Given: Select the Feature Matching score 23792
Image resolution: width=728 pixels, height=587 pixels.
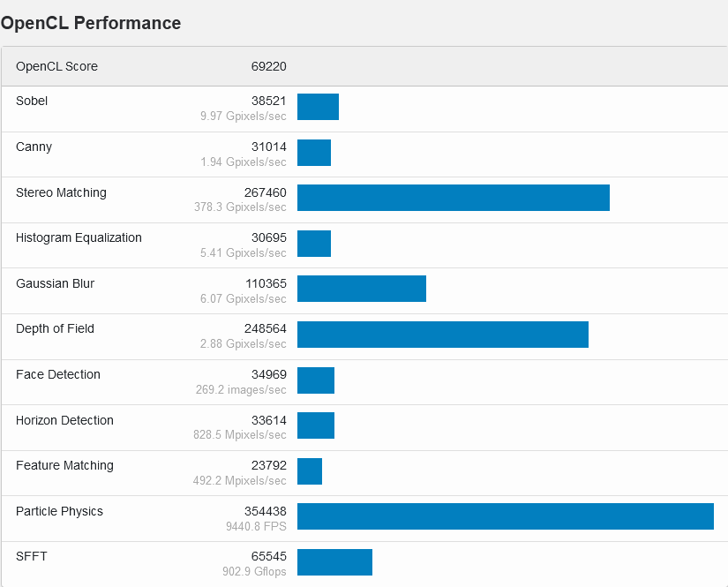Looking at the screenshot, I should [x=268, y=465].
